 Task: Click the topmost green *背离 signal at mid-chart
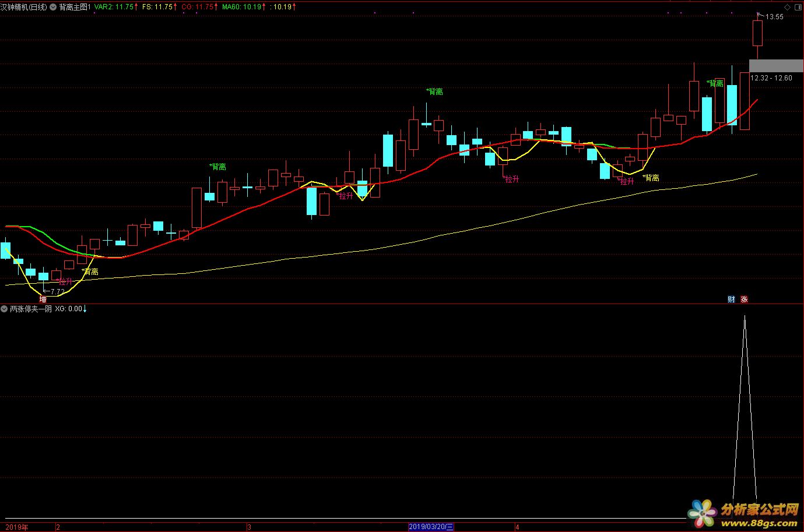click(x=434, y=91)
